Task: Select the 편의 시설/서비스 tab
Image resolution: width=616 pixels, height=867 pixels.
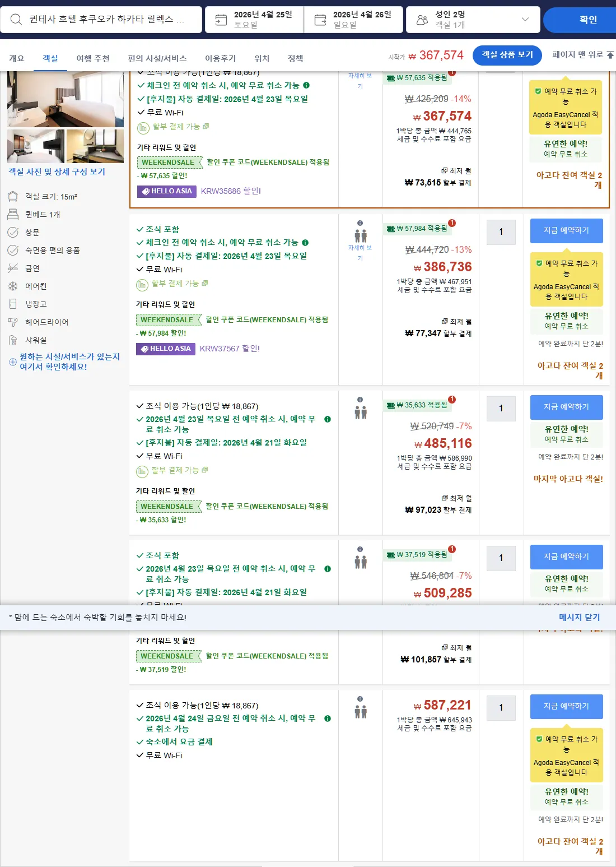Action: point(157,58)
